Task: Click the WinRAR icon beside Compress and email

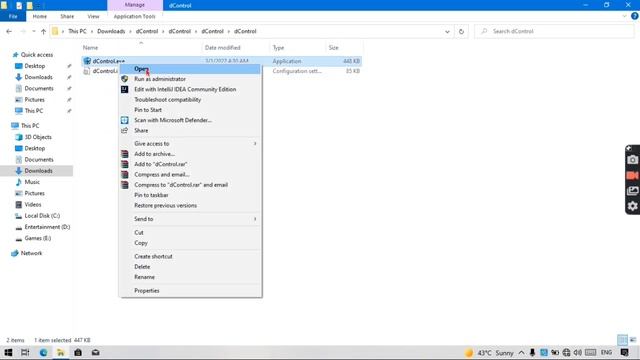Action: coord(124,174)
